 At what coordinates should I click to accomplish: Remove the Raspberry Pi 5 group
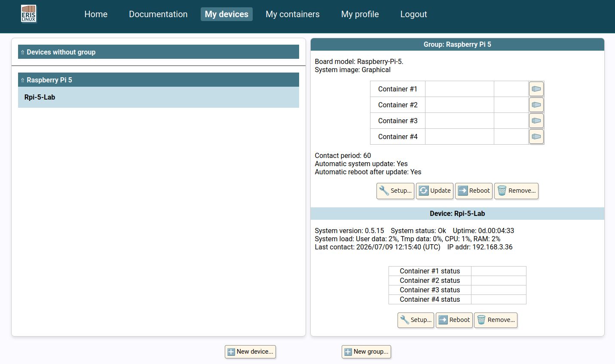516,191
